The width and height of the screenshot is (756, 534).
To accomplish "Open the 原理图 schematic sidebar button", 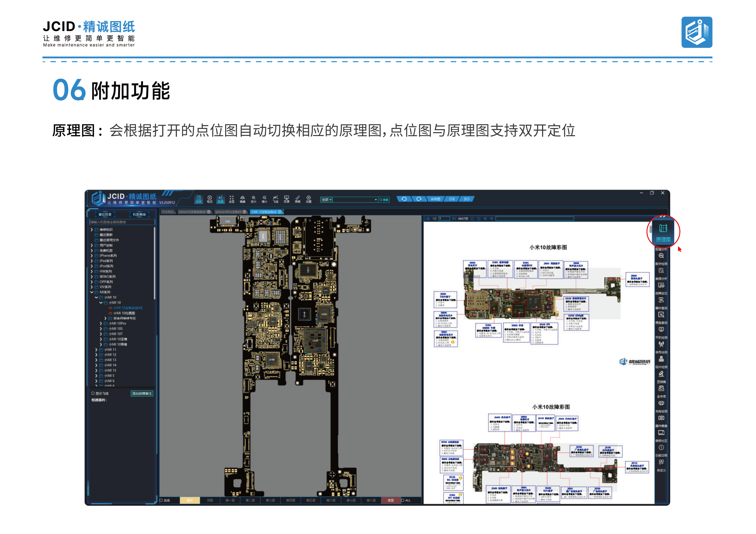I will 663,232.
